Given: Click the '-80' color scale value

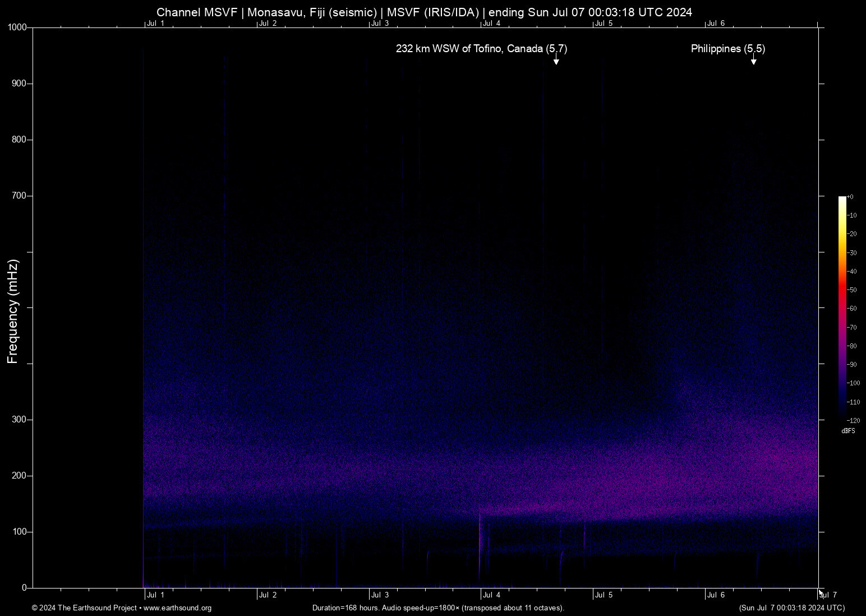Looking at the screenshot, I should coord(852,346).
